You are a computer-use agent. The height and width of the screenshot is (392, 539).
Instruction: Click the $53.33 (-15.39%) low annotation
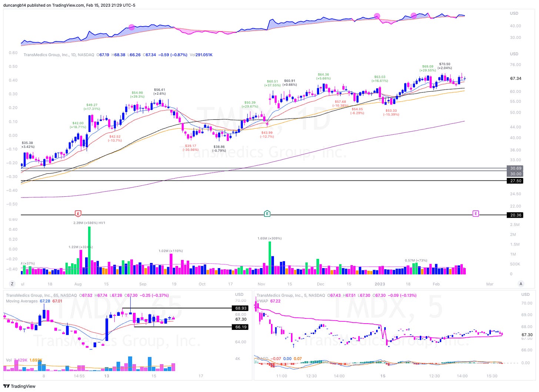391,112
